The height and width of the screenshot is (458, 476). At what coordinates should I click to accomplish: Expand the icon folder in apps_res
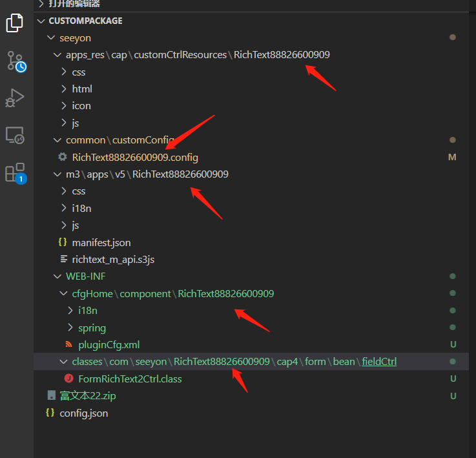click(x=81, y=106)
